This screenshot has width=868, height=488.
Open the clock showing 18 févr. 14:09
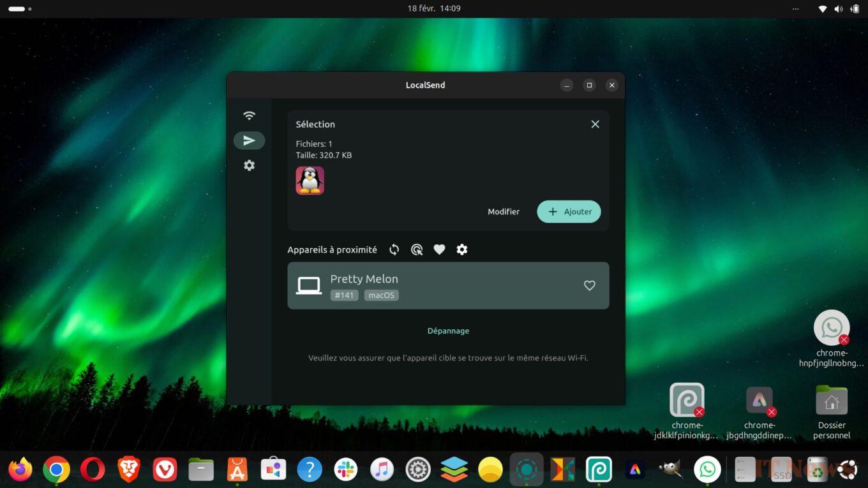pos(434,9)
